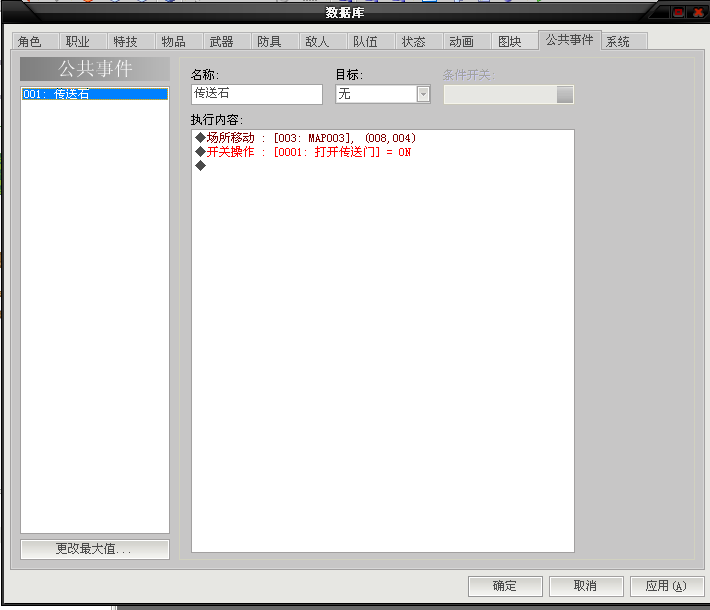This screenshot has width=710, height=610.
Task: Click the disabled 条件开关 selector button
Action: pos(565,95)
